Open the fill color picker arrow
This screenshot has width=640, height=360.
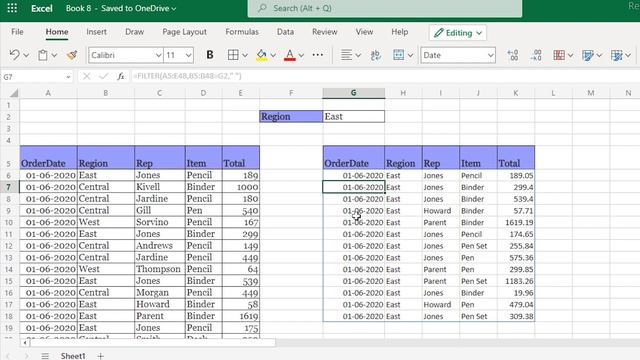273,55
